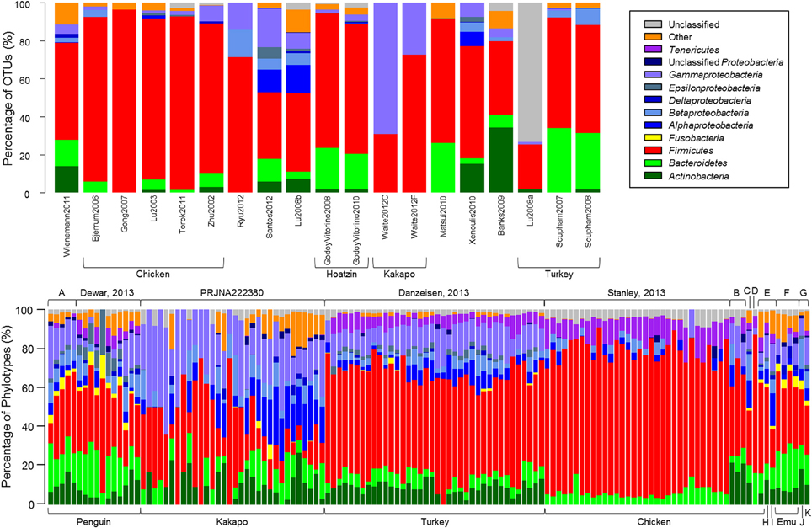Click the 'Betaproteobacteria' legend label
The width and height of the screenshot is (812, 528).
708,113
